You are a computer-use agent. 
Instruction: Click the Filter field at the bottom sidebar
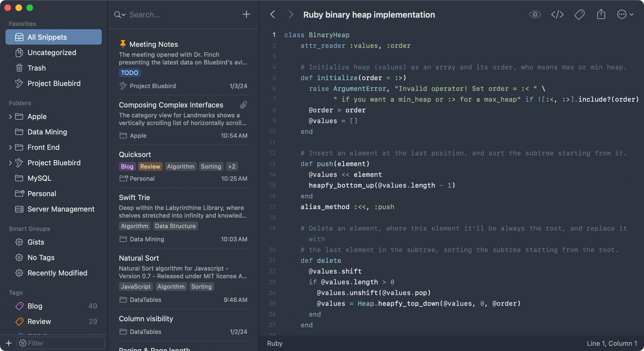click(61, 343)
